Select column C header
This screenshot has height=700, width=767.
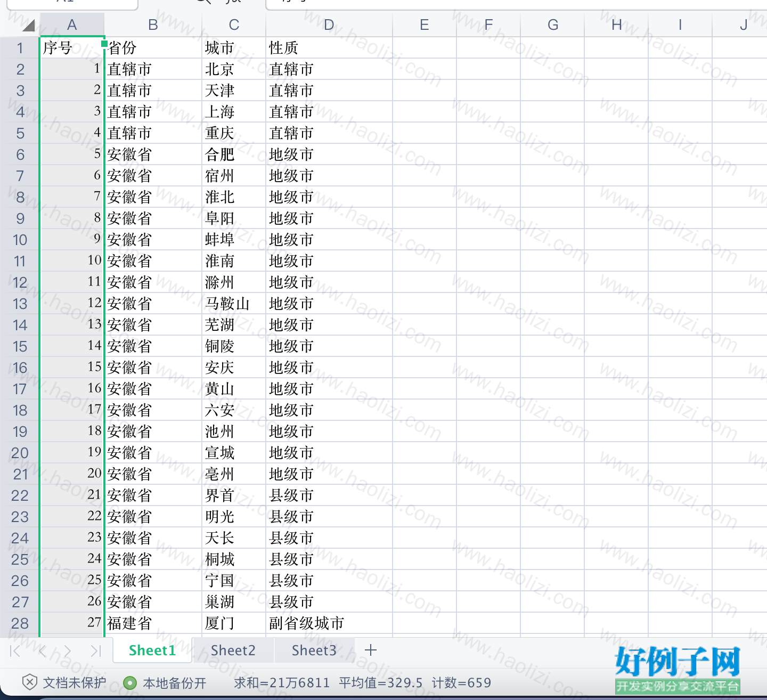[x=234, y=25]
